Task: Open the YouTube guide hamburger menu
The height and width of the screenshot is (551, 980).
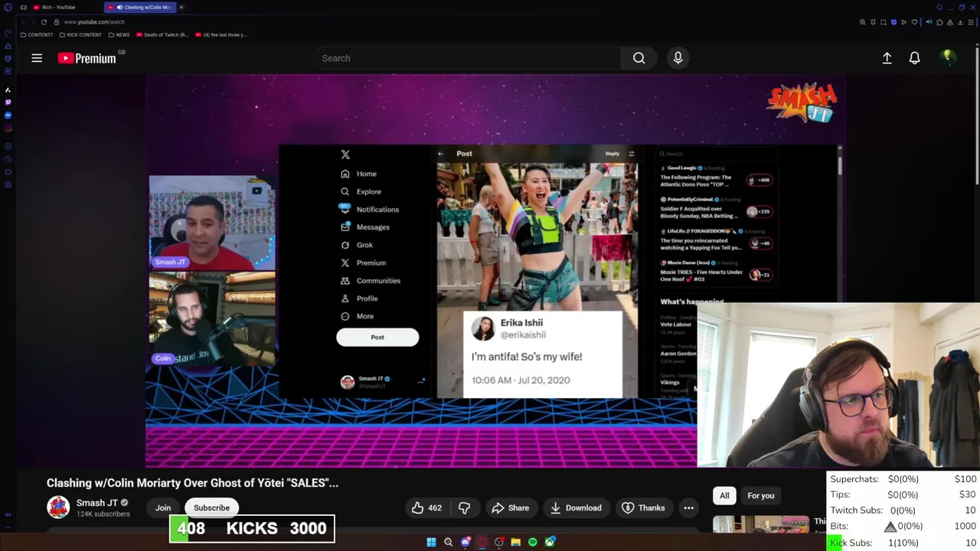Action: (37, 58)
